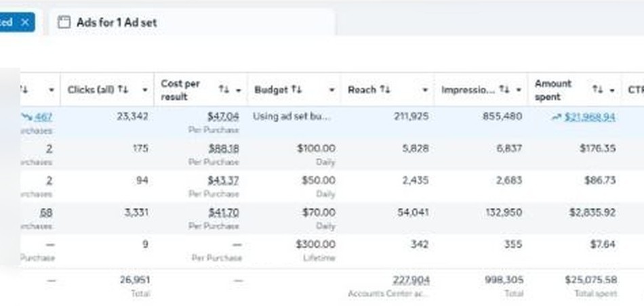Screen dimensions: 644x306
Task: Click the 175 clicks cell
Action: (x=141, y=148)
